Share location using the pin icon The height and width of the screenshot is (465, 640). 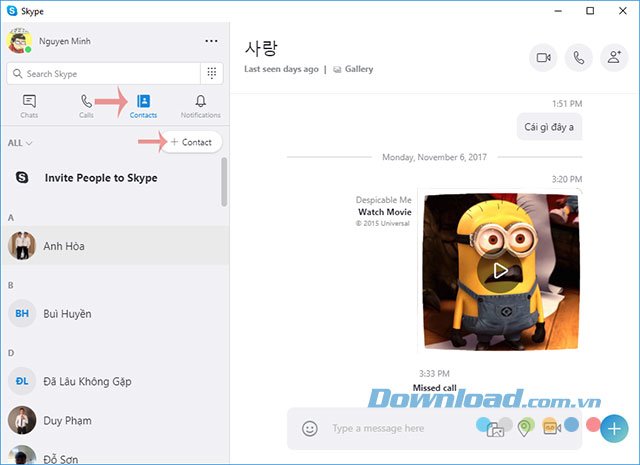(x=524, y=429)
